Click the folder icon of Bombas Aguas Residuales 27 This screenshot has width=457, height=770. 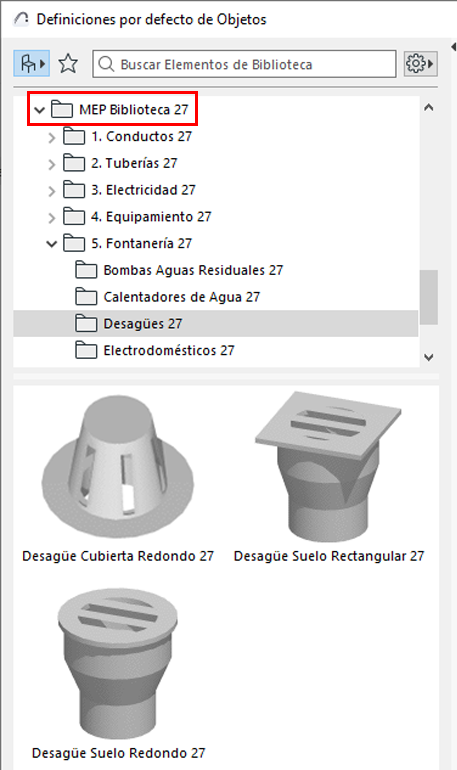(86, 270)
